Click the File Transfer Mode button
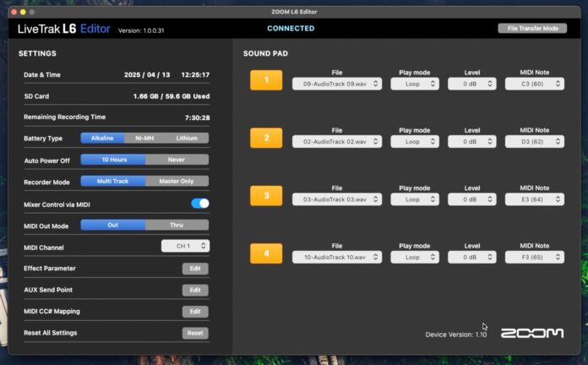Viewport: 588px width, 365px height. click(531, 28)
